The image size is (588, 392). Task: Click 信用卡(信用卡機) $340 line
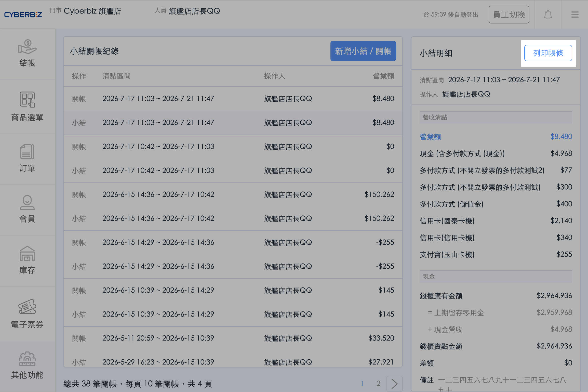496,238
